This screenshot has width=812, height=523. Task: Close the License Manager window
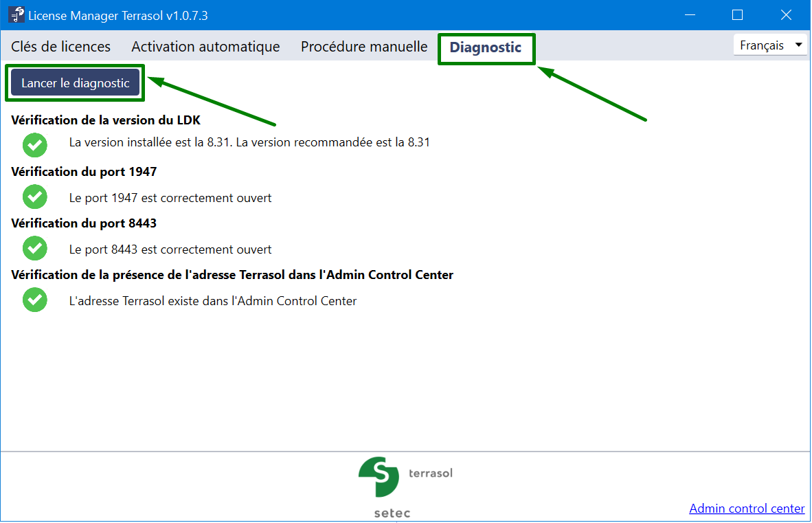coord(786,15)
